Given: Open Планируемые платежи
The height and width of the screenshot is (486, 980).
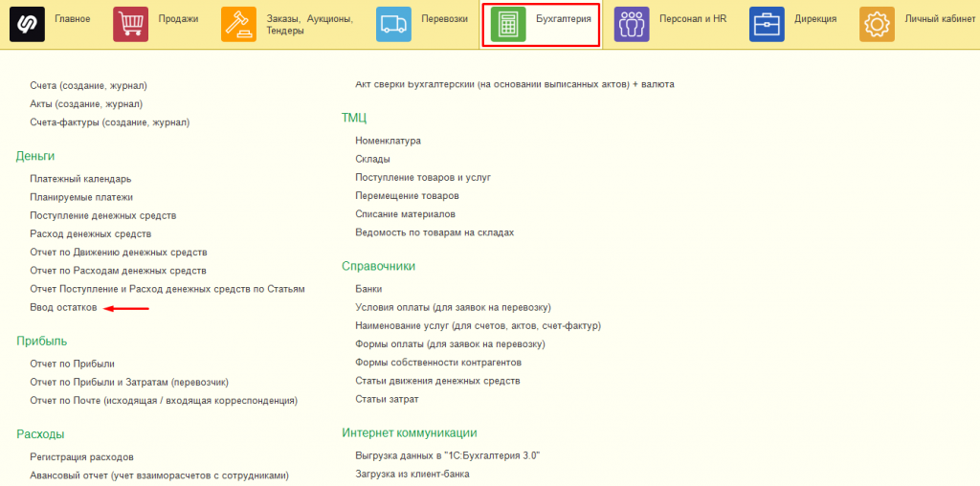Looking at the screenshot, I should point(81,197).
